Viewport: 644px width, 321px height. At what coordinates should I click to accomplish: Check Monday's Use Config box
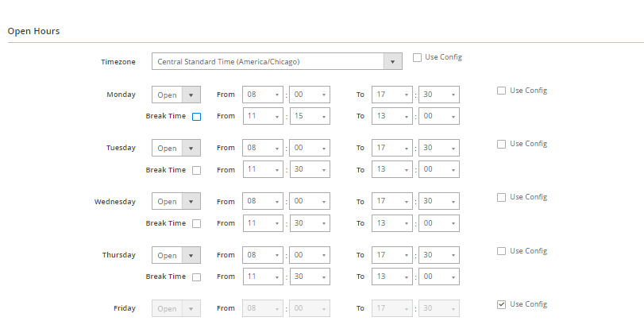tap(501, 91)
